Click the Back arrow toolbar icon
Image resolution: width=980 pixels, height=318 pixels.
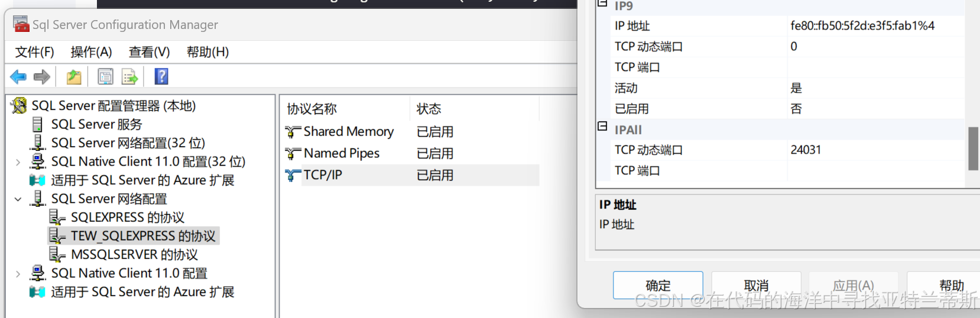click(18, 76)
